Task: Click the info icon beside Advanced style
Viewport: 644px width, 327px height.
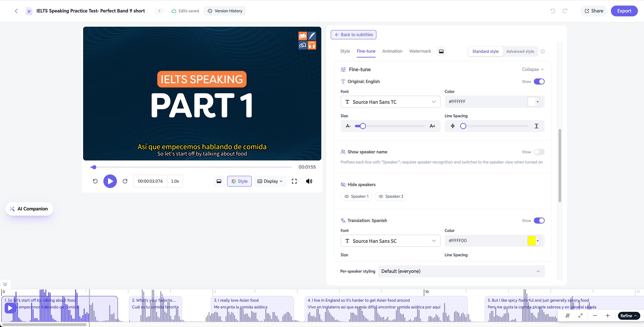Action: pyautogui.click(x=542, y=51)
